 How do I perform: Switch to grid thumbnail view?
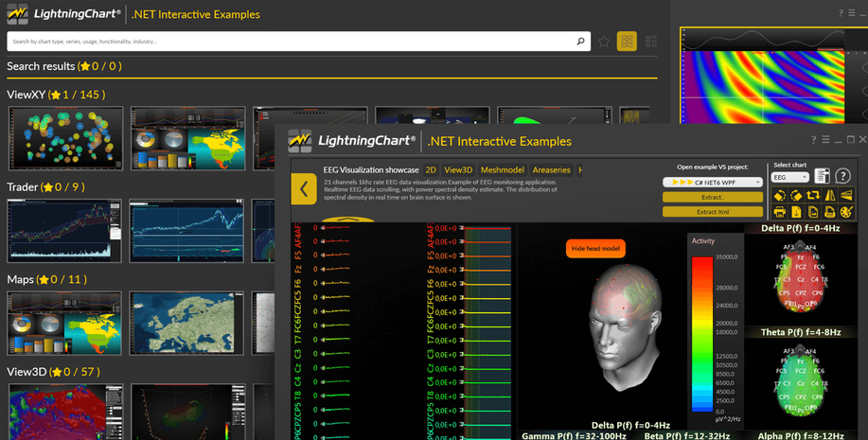[x=627, y=42]
